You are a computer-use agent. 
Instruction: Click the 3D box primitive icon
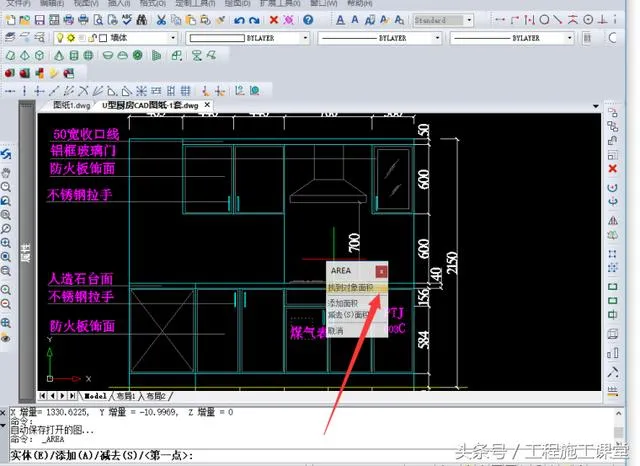10,55
